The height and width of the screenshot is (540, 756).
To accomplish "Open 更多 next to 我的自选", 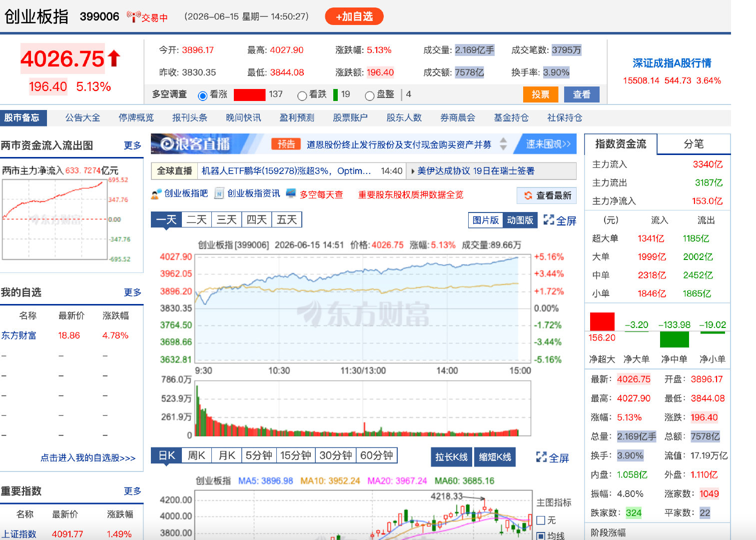I will click(x=132, y=292).
